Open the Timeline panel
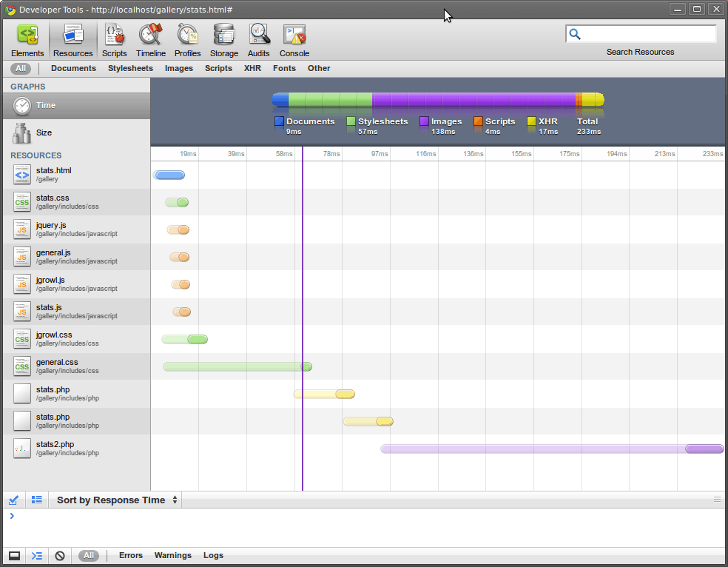This screenshot has width=728, height=567. [151, 41]
